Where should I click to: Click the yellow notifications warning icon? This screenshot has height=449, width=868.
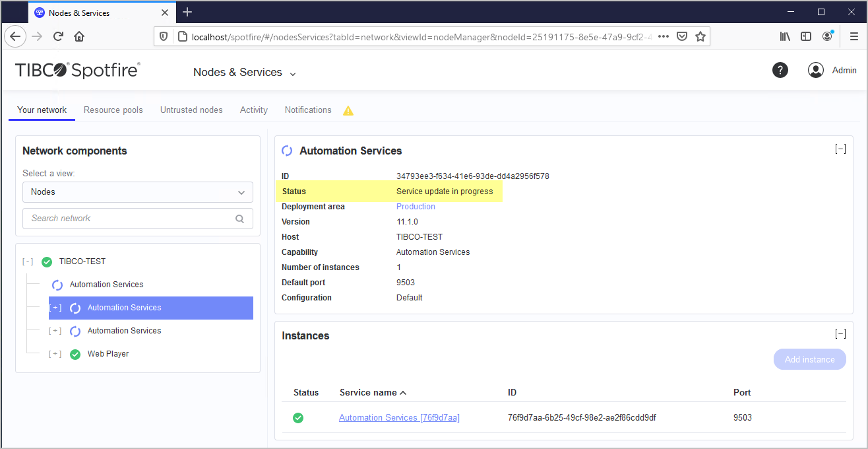348,111
